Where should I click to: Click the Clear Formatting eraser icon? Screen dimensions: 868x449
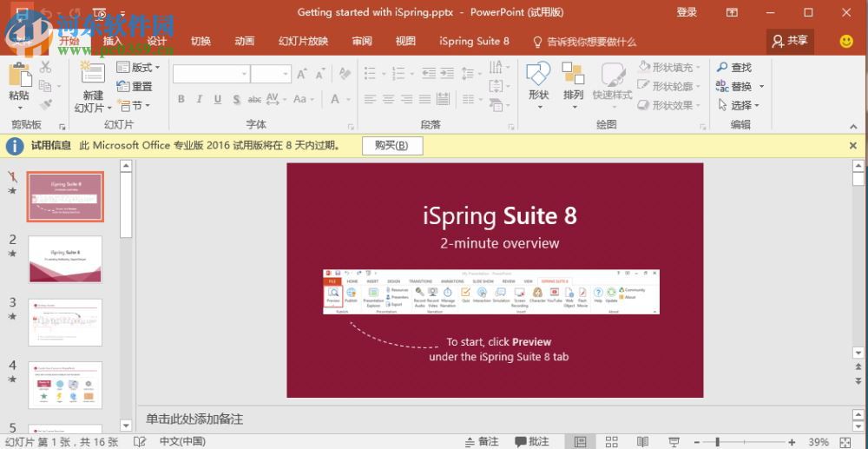(345, 74)
